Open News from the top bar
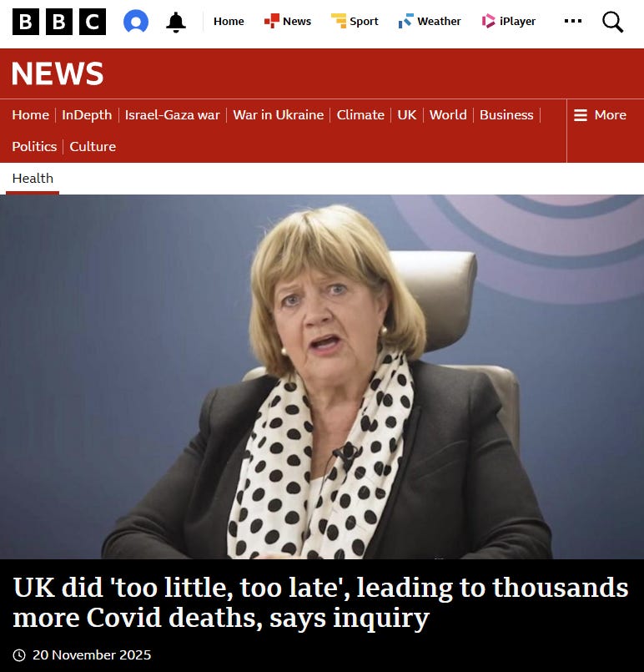The image size is (644, 672). (288, 21)
